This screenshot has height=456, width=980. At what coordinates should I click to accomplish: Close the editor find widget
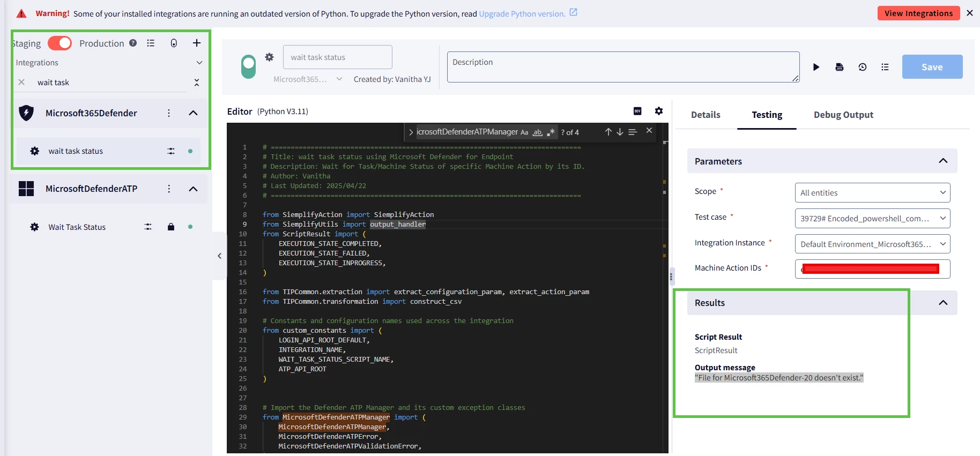click(649, 130)
